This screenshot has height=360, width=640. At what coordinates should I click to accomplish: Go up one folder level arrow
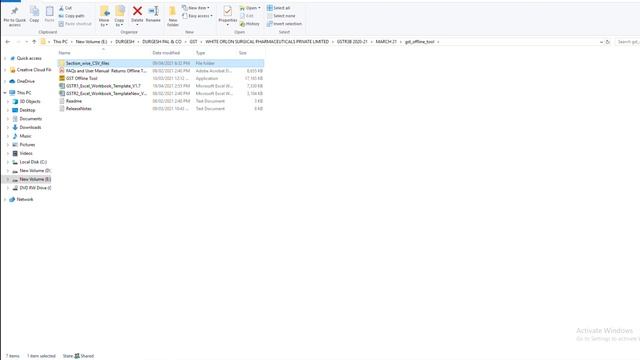click(34, 42)
